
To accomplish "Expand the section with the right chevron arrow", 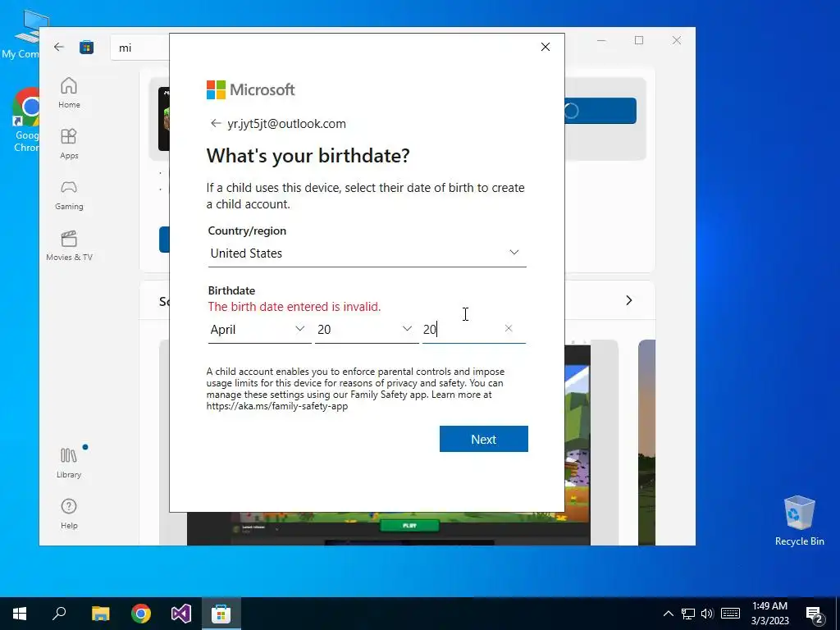I will click(629, 300).
